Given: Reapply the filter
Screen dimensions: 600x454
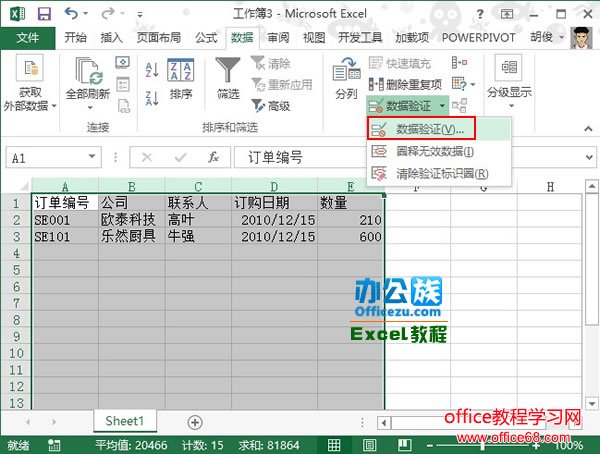Looking at the screenshot, I should [x=282, y=85].
